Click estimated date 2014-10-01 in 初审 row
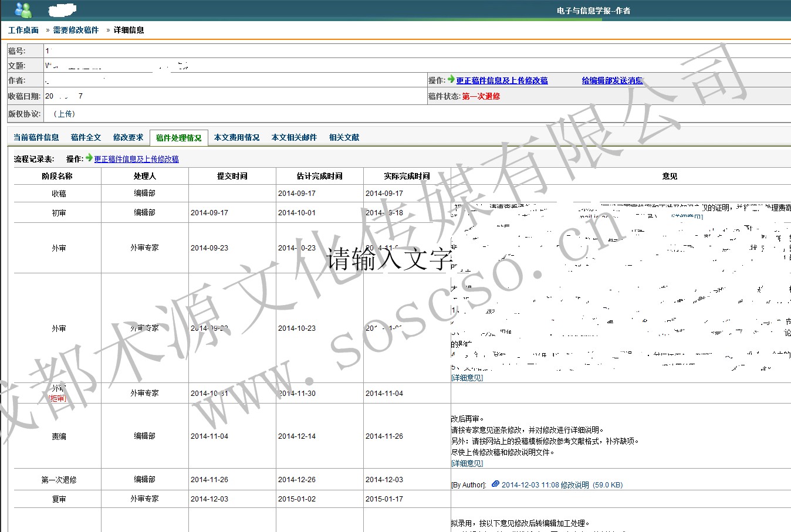The width and height of the screenshot is (791, 532). (x=297, y=213)
